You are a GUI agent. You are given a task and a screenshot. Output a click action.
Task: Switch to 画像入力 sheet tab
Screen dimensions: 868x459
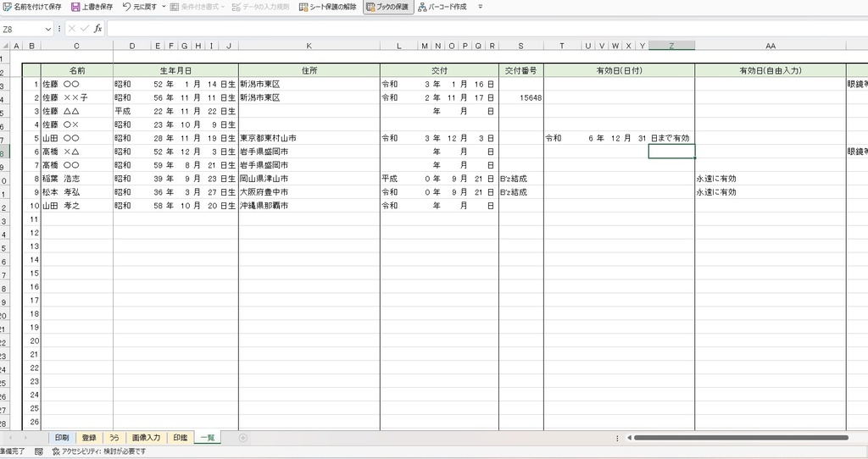click(146, 438)
